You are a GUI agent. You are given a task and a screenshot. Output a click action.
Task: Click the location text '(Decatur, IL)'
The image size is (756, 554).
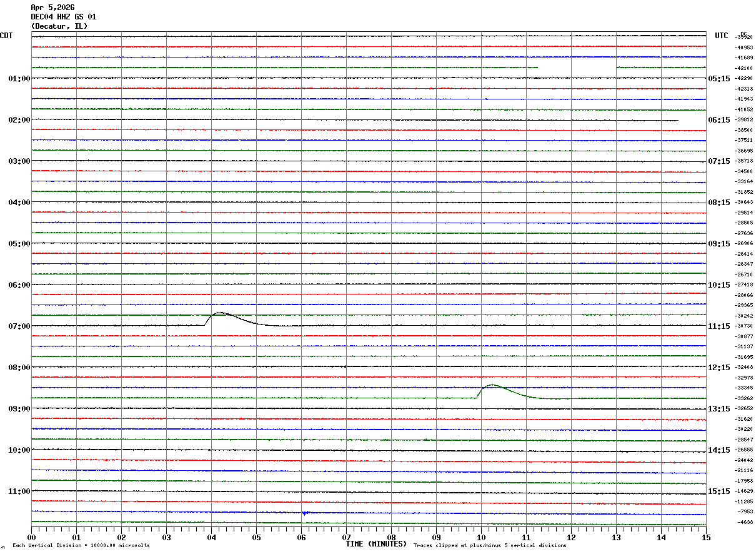(x=59, y=26)
